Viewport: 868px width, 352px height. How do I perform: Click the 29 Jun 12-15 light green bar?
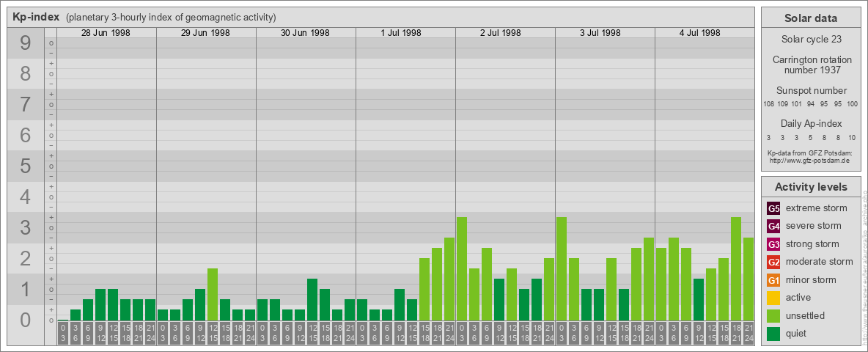213,295
